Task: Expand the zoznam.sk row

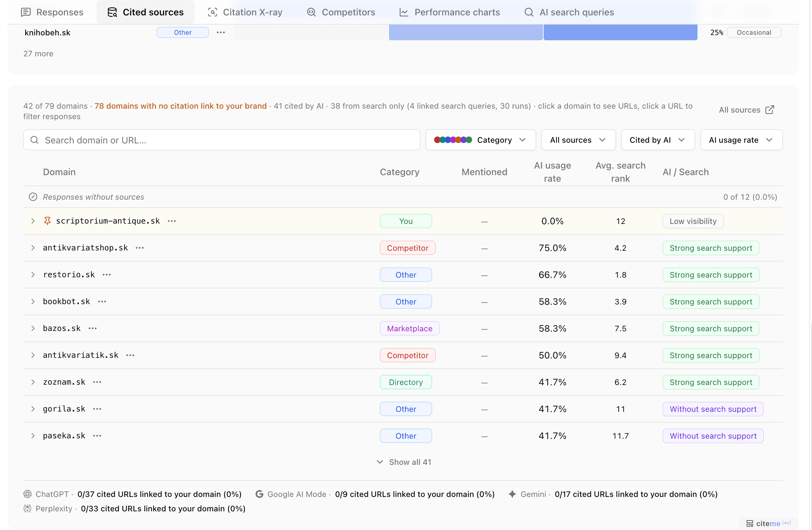Action: pyautogui.click(x=33, y=382)
